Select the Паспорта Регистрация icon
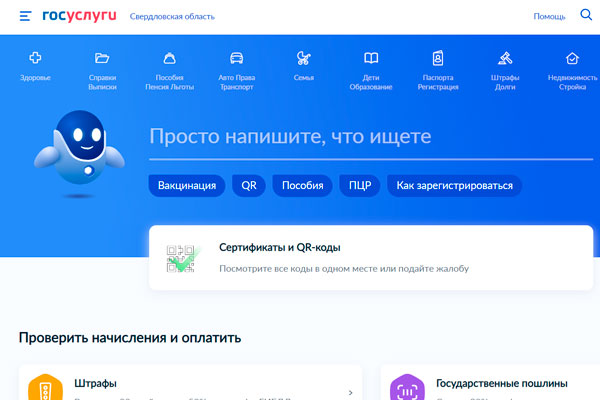The height and width of the screenshot is (400, 600). click(x=438, y=58)
